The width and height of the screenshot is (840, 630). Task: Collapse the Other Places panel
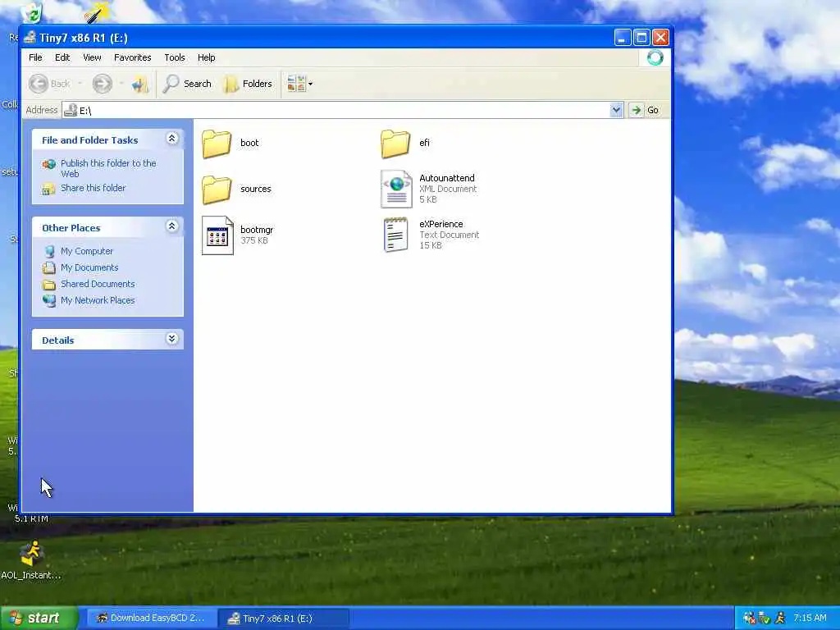(x=172, y=226)
